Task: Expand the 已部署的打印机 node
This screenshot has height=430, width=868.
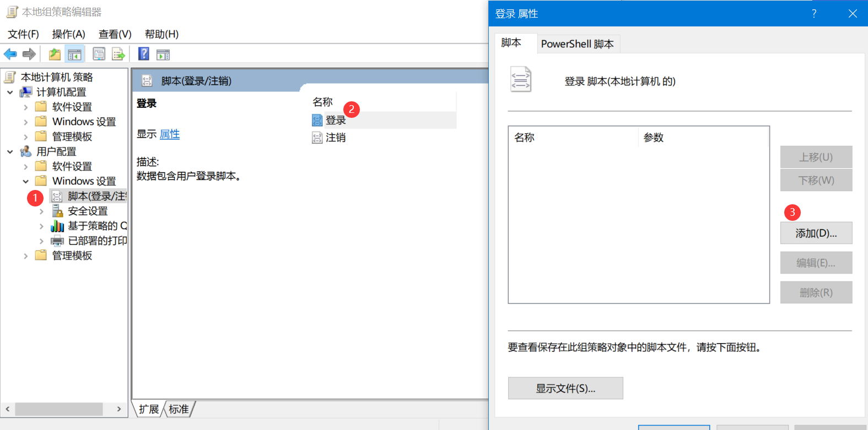Action: click(x=41, y=241)
